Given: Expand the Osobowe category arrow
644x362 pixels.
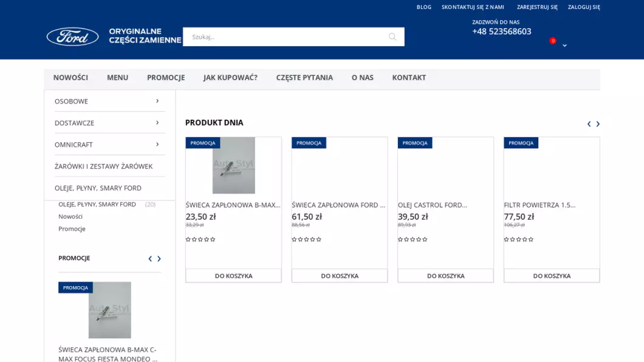Looking at the screenshot, I should pos(157,101).
